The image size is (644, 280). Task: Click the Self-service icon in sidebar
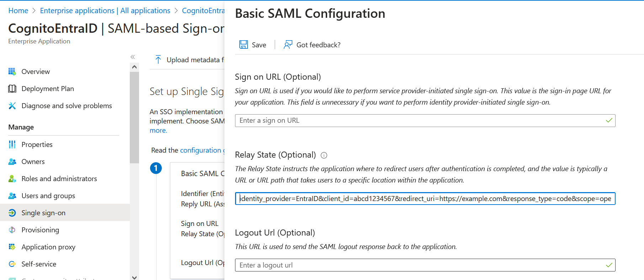point(12,264)
